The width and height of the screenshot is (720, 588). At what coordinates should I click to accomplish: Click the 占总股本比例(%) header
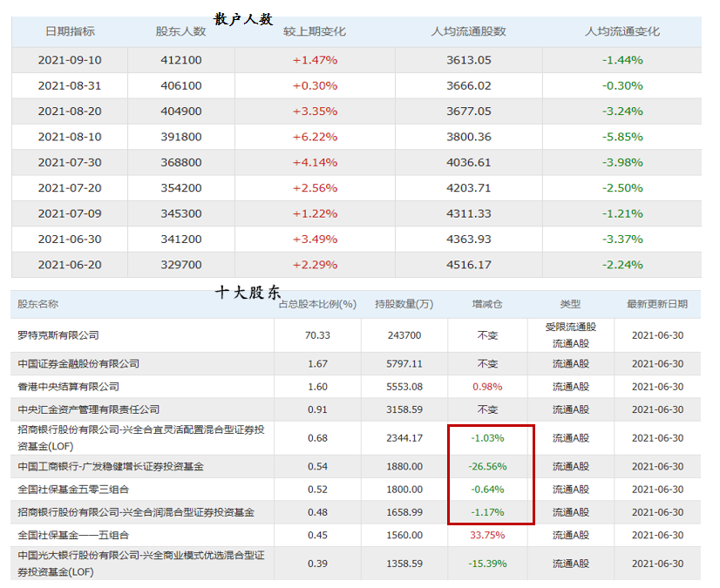click(317, 304)
